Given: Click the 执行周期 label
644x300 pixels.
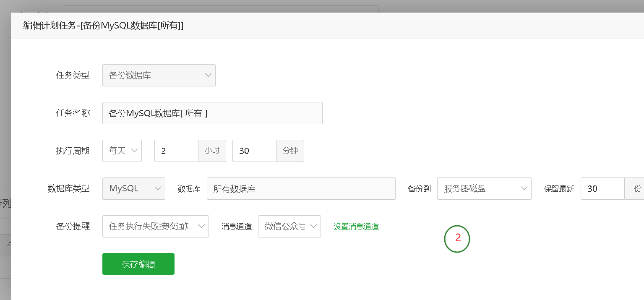Looking at the screenshot, I should pyautogui.click(x=73, y=151).
